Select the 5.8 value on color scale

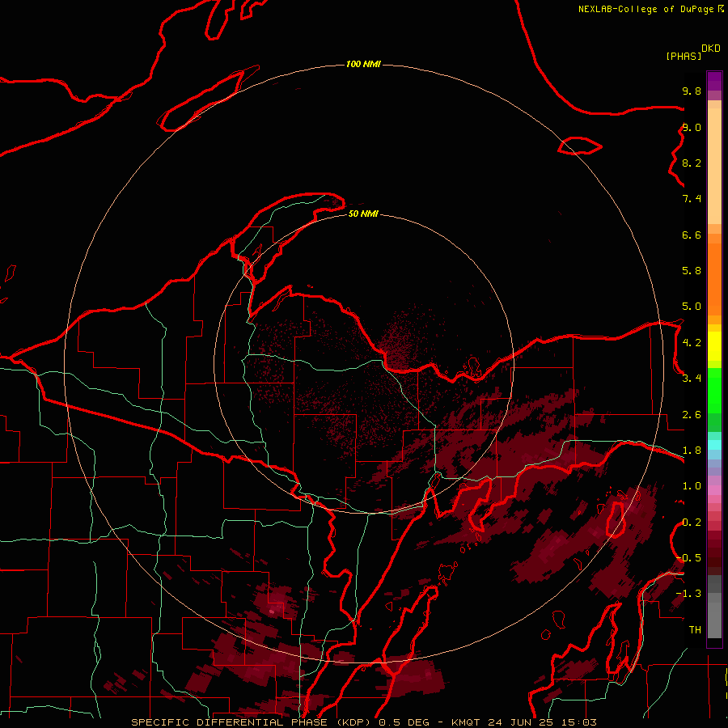click(692, 270)
